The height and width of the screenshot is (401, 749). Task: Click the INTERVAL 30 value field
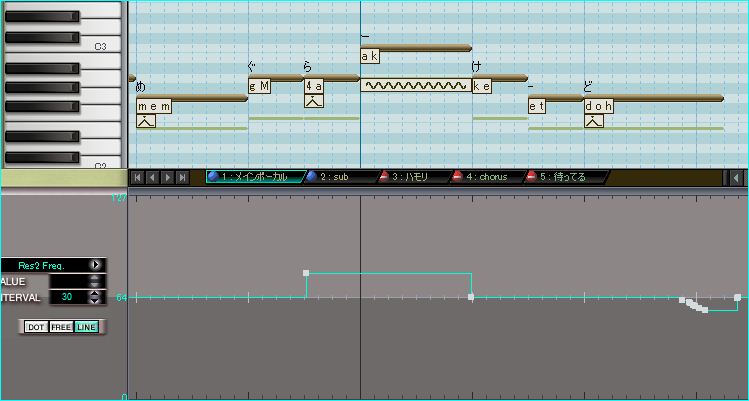tap(68, 297)
